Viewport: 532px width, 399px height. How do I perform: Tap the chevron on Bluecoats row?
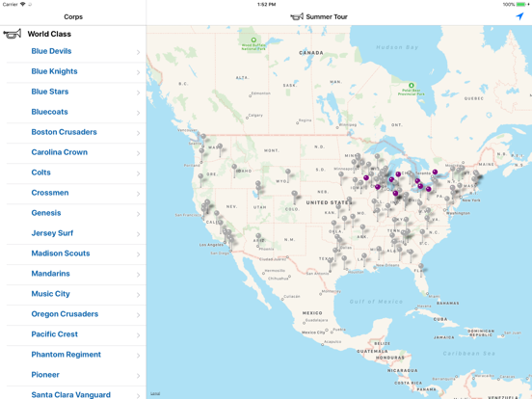(138, 113)
